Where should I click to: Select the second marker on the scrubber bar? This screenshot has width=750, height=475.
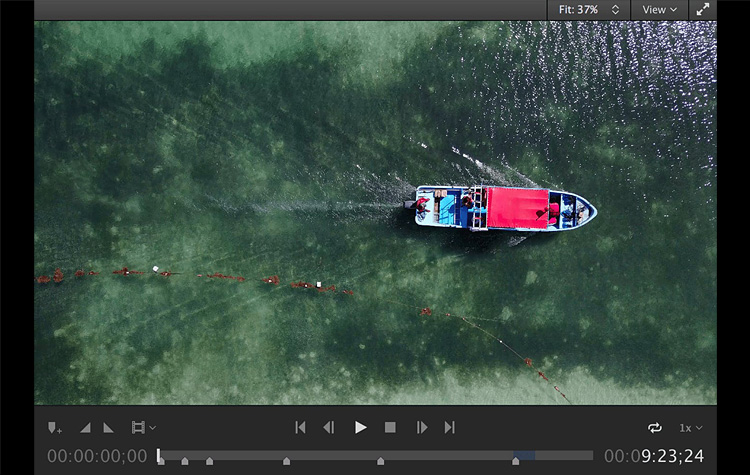pyautogui.click(x=185, y=461)
